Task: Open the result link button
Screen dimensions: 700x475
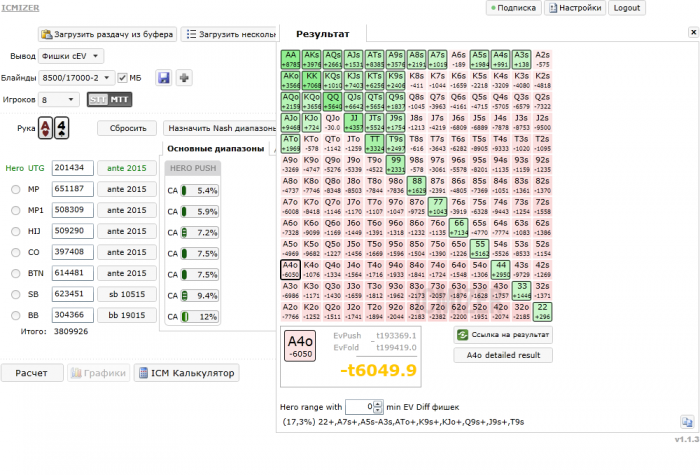Action: point(503,334)
